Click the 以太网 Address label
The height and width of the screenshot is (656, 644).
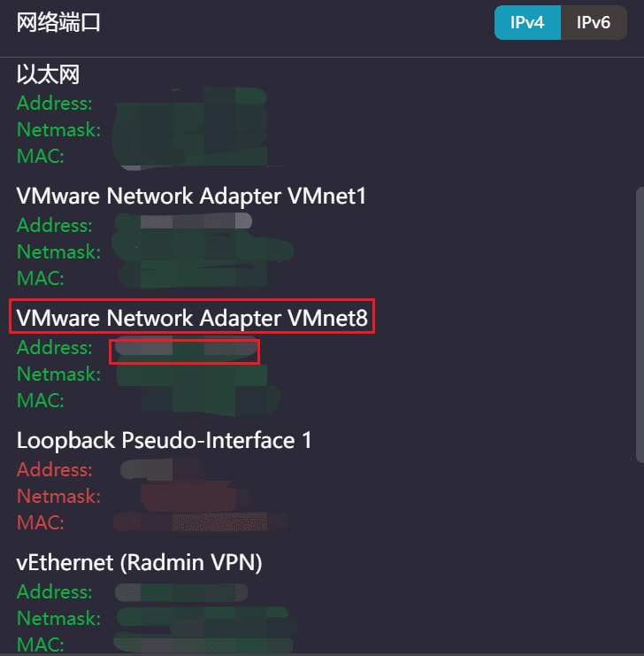tap(54, 103)
